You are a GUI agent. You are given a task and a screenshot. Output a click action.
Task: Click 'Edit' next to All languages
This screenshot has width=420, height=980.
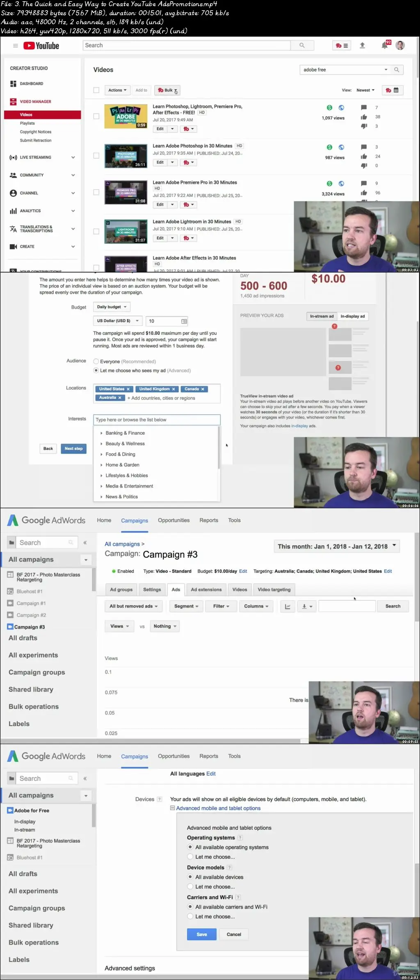211,774
